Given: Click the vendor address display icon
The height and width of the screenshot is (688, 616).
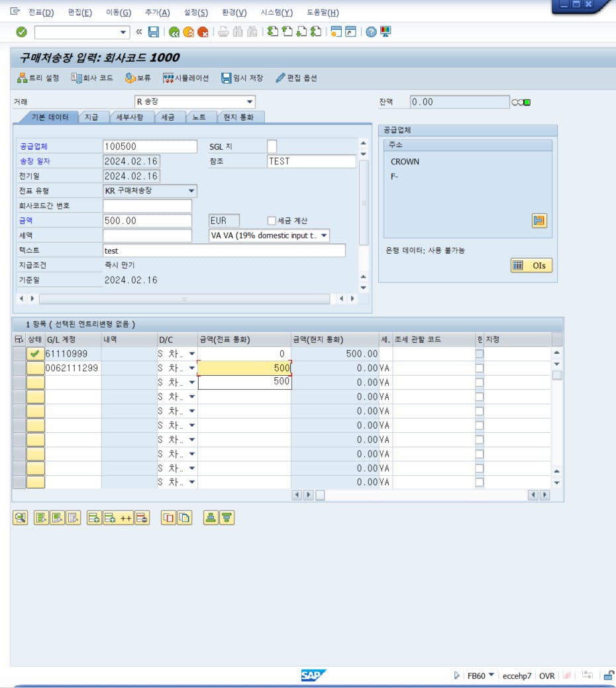Looking at the screenshot, I should 539,220.
